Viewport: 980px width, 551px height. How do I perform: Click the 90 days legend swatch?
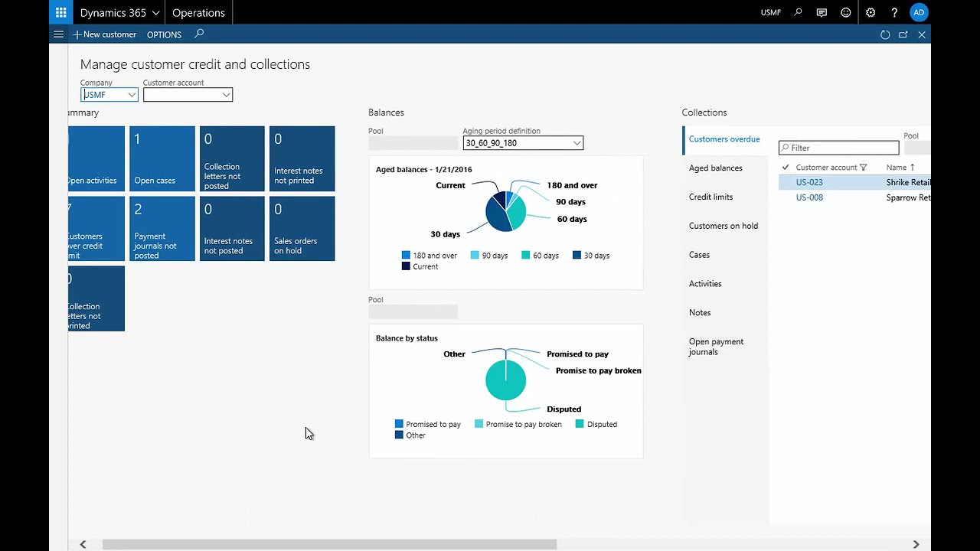point(475,256)
